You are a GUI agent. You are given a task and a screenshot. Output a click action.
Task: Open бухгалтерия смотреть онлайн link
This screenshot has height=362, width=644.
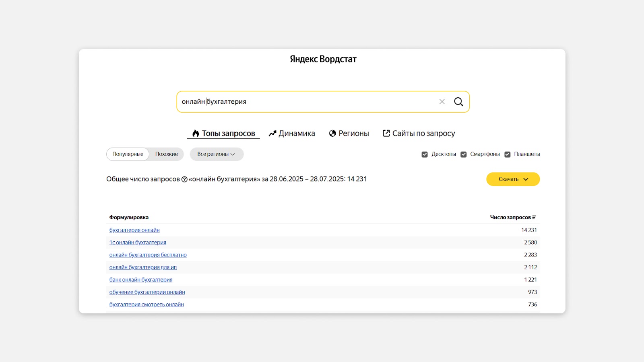147,305
